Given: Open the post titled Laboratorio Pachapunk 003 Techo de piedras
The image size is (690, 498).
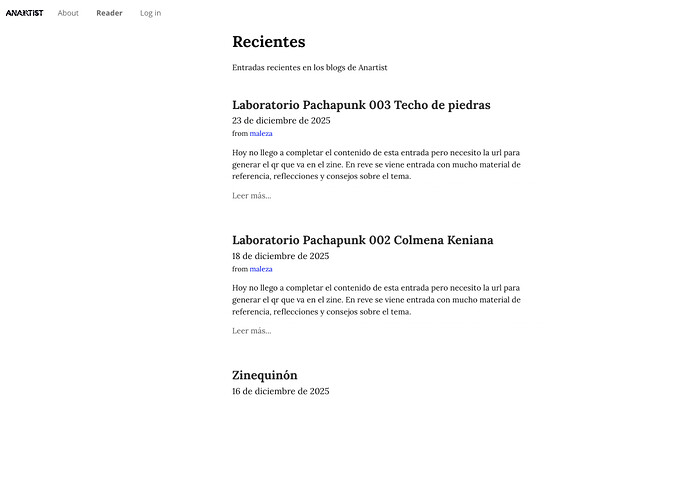Looking at the screenshot, I should tap(361, 105).
